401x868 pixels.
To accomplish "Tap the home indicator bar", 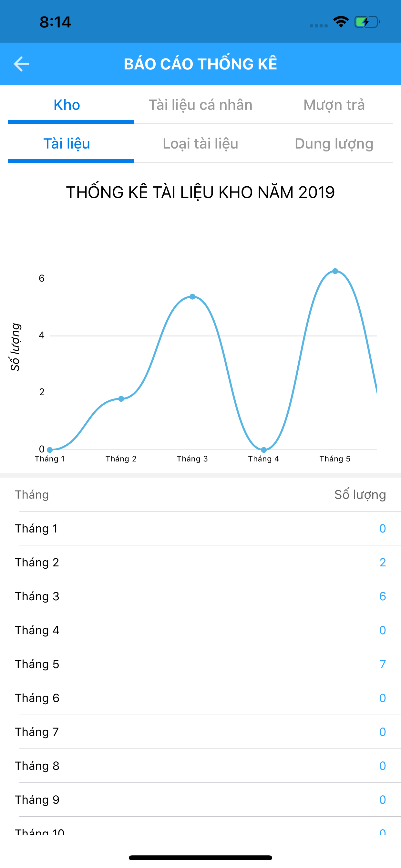I will (200, 858).
